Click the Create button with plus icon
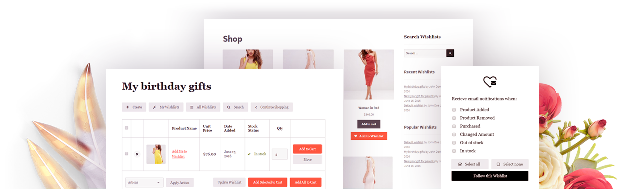Screen dimensions: 644x189 tap(134, 107)
